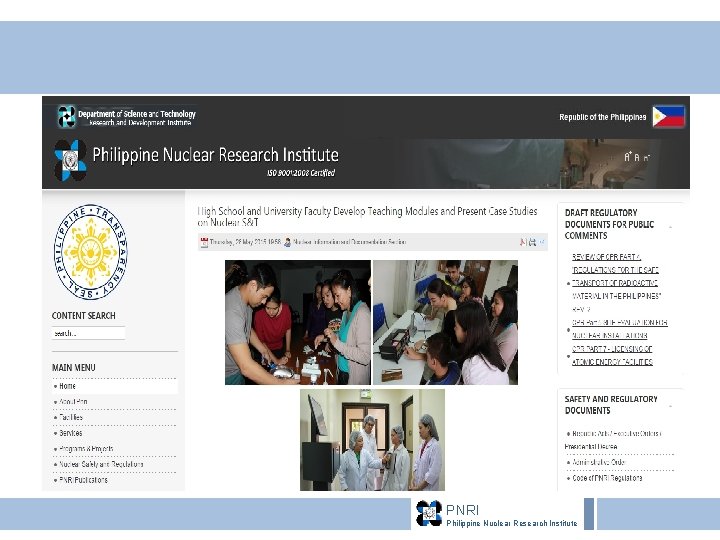Open the photo of students around radiation meter
The height and width of the screenshot is (540, 720).
(445, 322)
